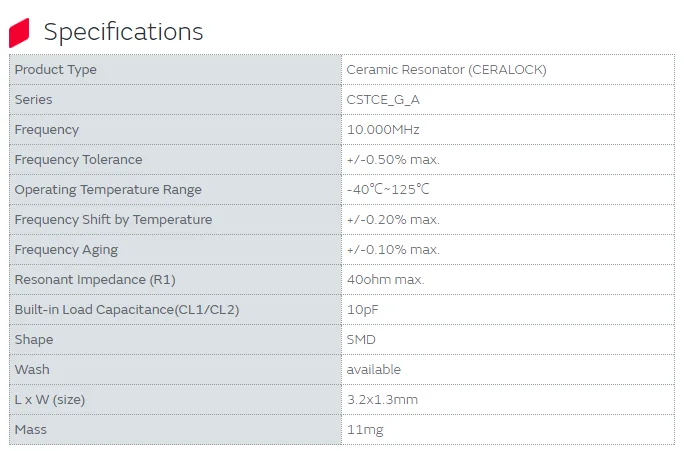Click the +/-0.50% max. tolerance value

(x=393, y=160)
